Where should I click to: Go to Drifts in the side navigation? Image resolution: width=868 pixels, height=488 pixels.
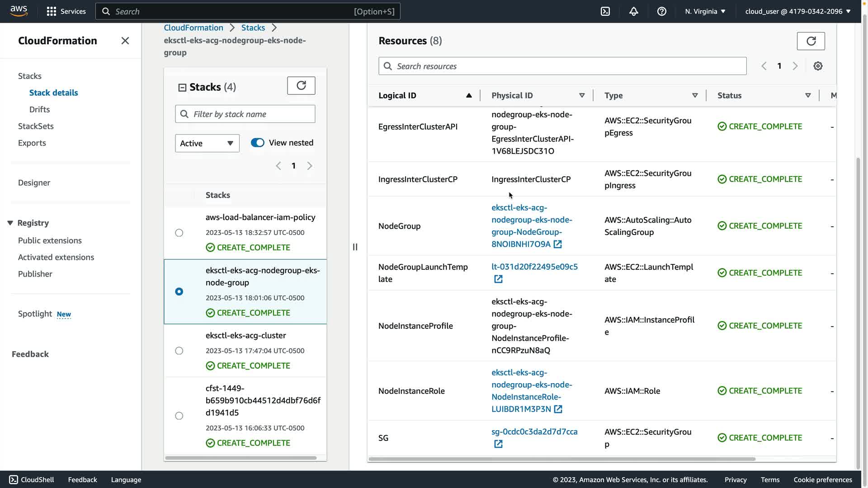39,109
